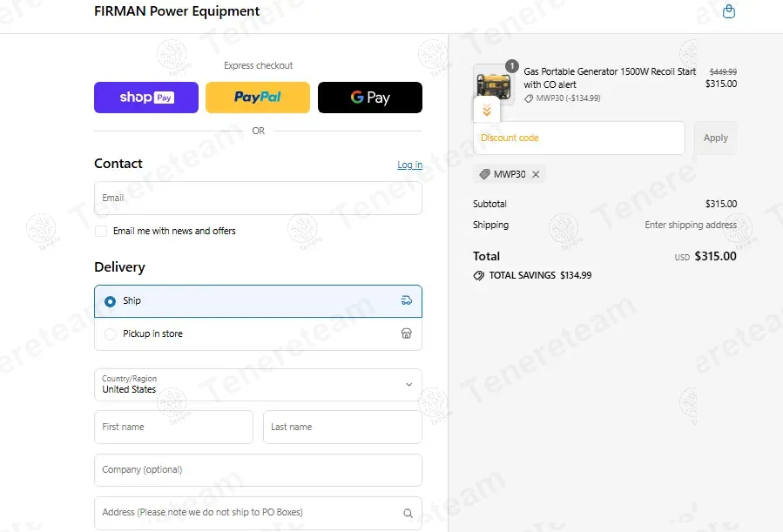Expand order items with double-chevron icon

pos(487,111)
